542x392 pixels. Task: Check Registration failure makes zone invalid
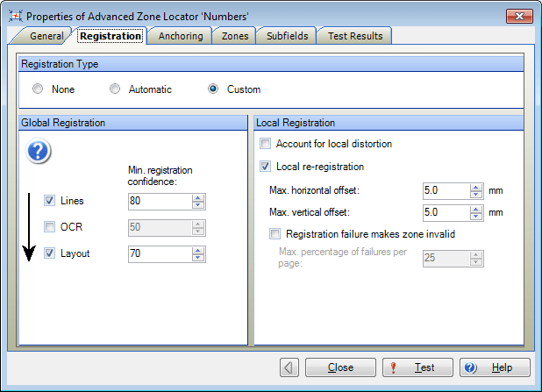(x=276, y=234)
